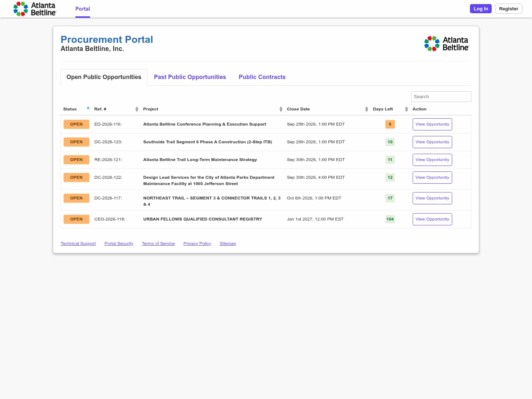Click project 'URBAN FELLOWS QUALIFIED CONSULTANT REGISTRY'
The height and width of the screenshot is (399, 532).
pyautogui.click(x=203, y=219)
